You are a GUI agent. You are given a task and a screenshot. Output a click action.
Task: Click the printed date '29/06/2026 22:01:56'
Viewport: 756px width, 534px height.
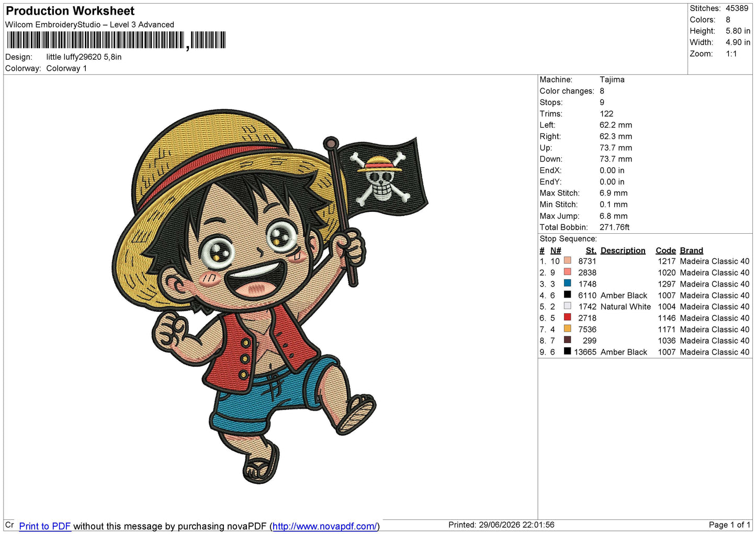tap(517, 525)
